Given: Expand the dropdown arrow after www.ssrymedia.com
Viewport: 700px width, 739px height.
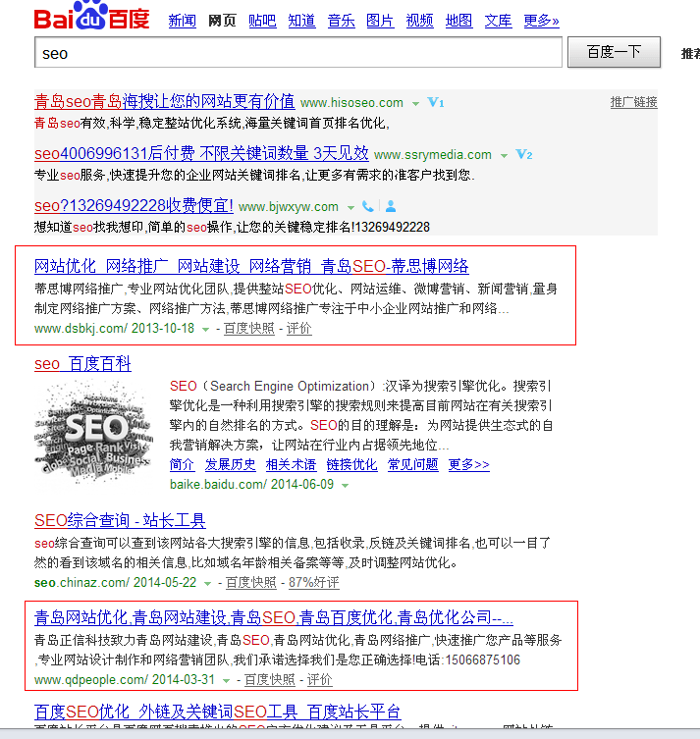Looking at the screenshot, I should coord(504,156).
